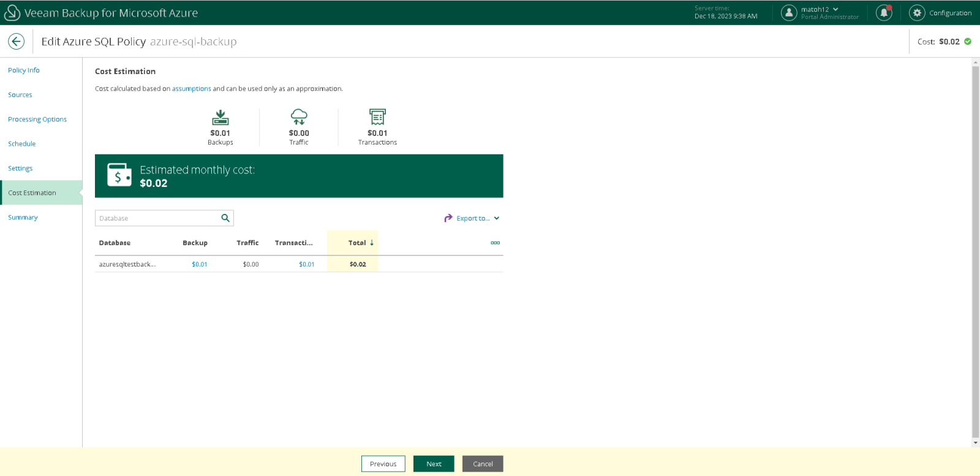Sort by Backup column header
The width and height of the screenshot is (980, 476).
pos(195,243)
